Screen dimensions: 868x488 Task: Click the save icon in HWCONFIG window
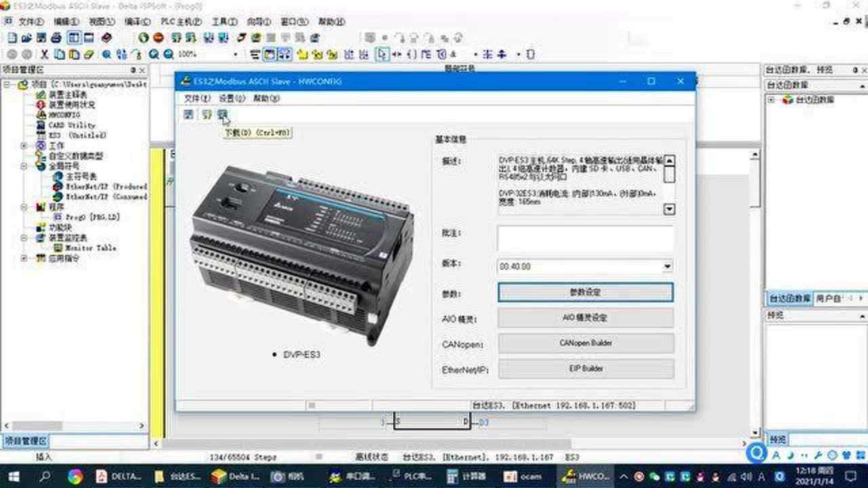[x=189, y=115]
